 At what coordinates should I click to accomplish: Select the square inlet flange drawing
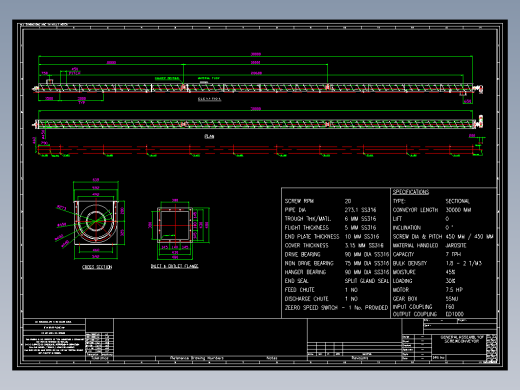coord(175,224)
